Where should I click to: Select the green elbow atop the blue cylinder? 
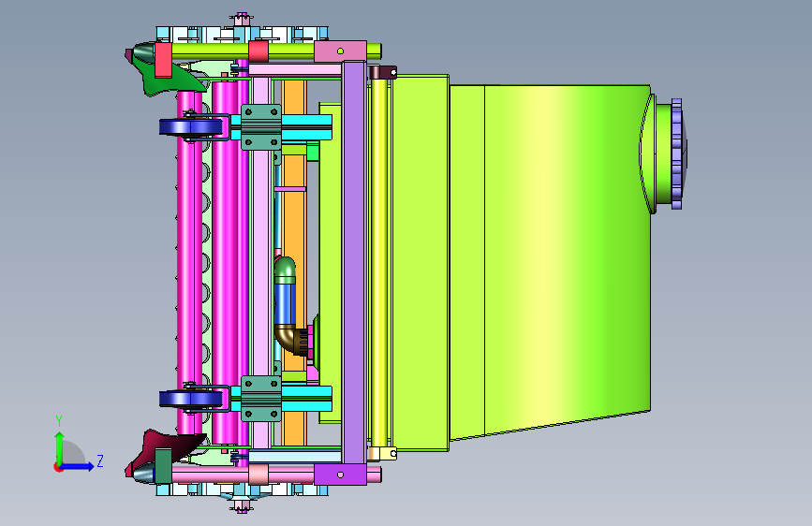(286, 270)
